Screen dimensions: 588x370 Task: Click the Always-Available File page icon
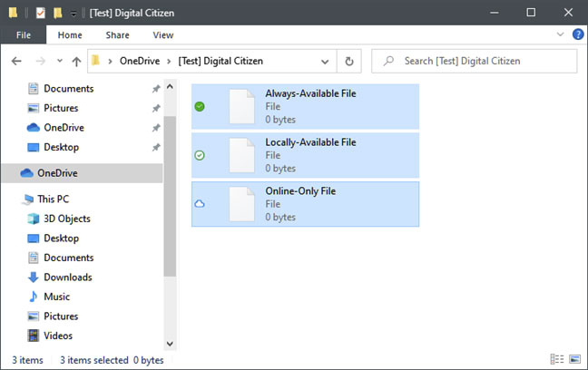242,106
